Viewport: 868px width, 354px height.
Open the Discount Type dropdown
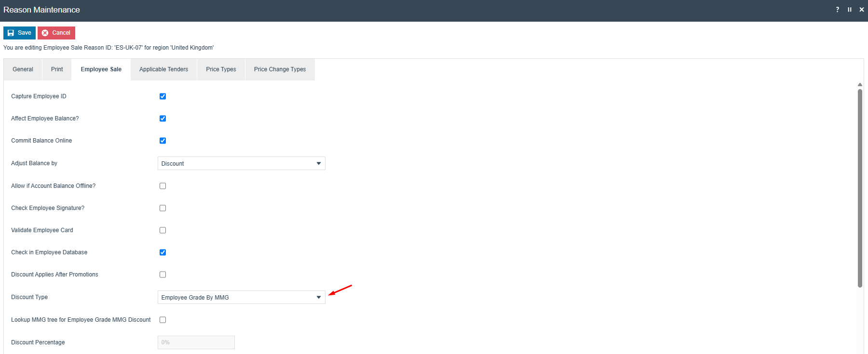pos(242,297)
